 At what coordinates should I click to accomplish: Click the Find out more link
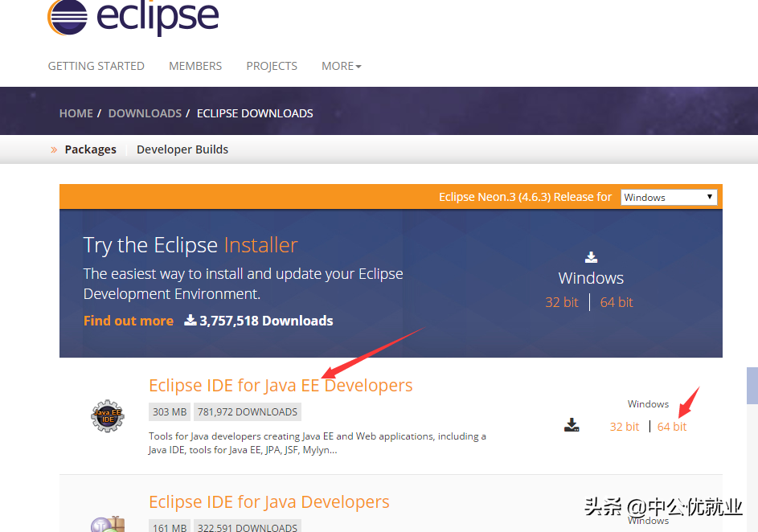128,320
